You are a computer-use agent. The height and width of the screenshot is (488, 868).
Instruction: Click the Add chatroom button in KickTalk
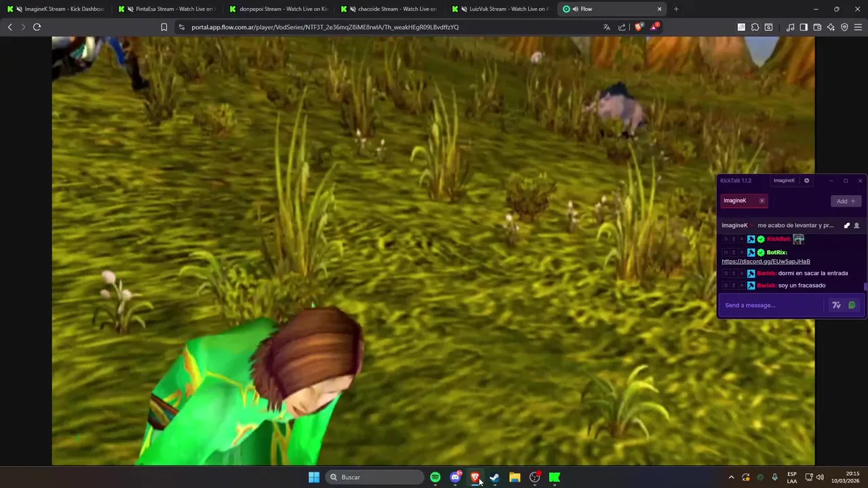(846, 201)
